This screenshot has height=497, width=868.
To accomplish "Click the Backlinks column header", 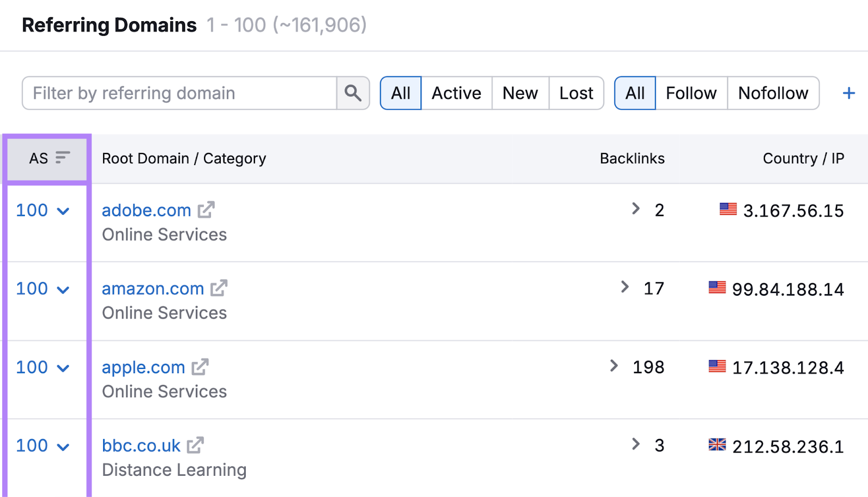I will point(631,158).
